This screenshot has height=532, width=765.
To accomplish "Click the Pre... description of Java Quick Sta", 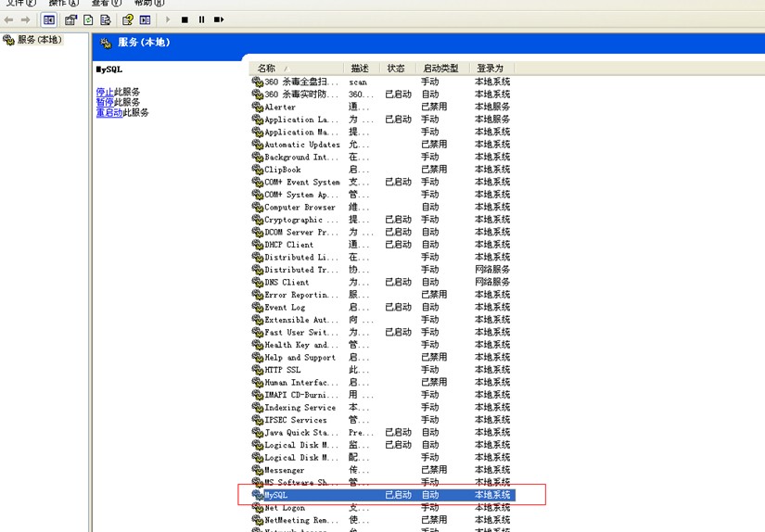I will coord(361,432).
